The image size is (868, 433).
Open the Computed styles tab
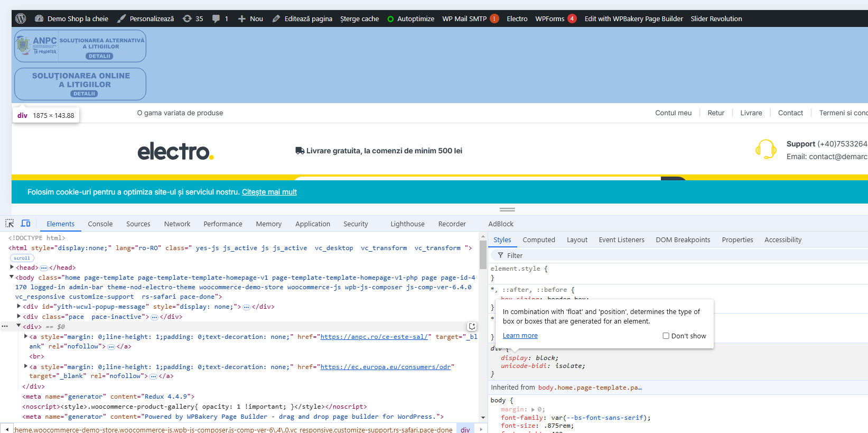538,239
